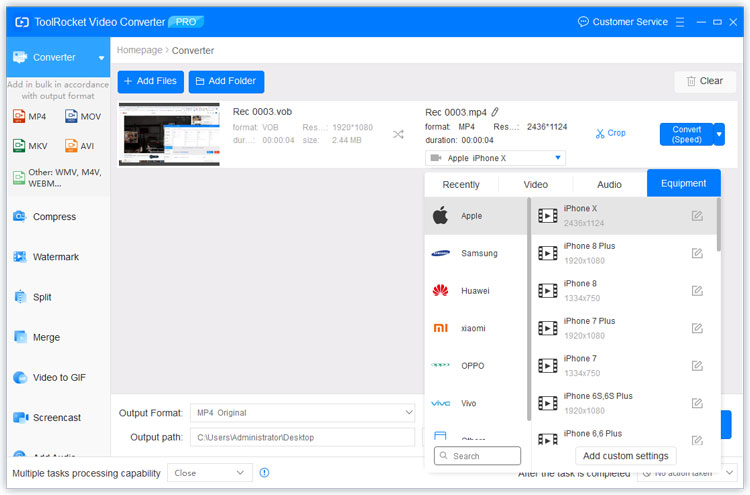Select OPPO brand in device list
The width and height of the screenshot is (750, 495).
click(475, 366)
